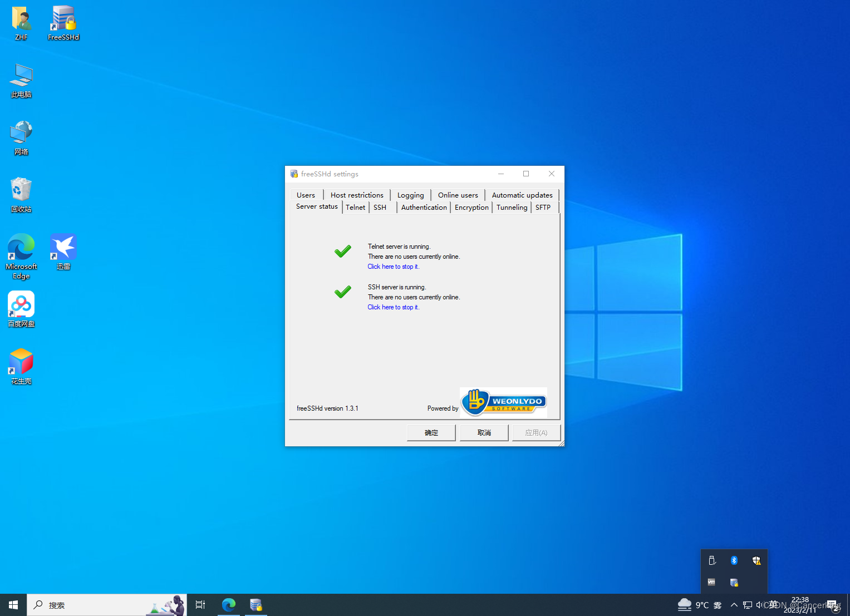Stop the Telnet server via its link

pyautogui.click(x=393, y=266)
